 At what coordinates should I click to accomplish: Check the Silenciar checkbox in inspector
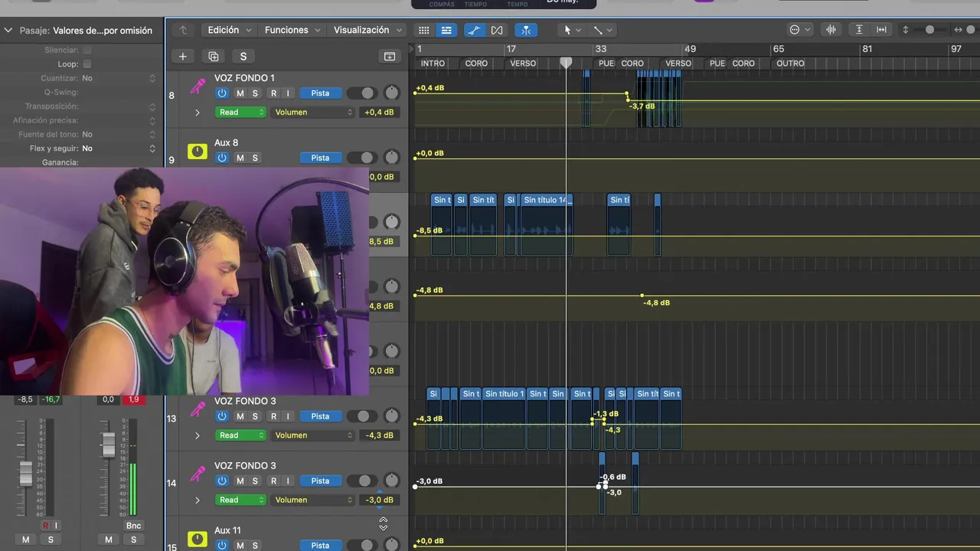(87, 50)
